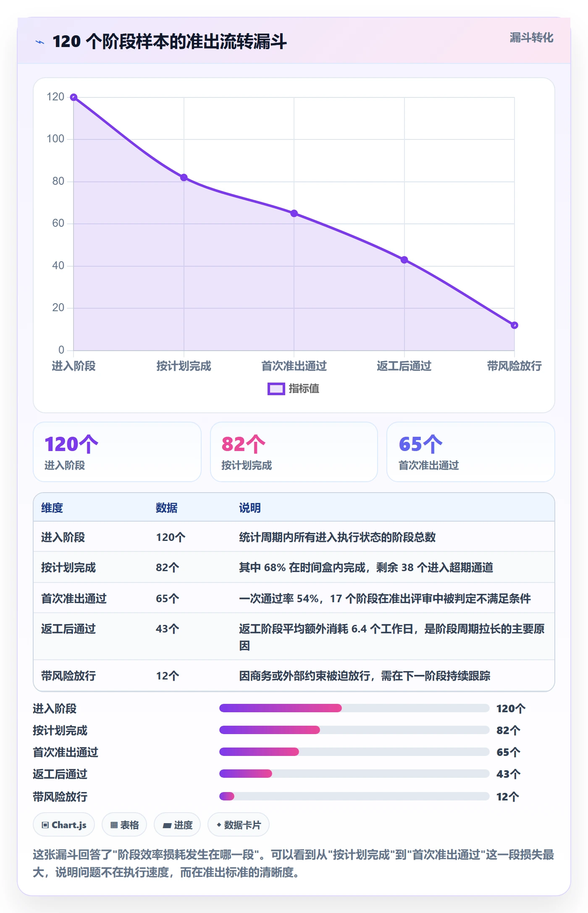Open the 82个 按计划完成 stat card
This screenshot has height=913, width=588.
pyautogui.click(x=294, y=452)
